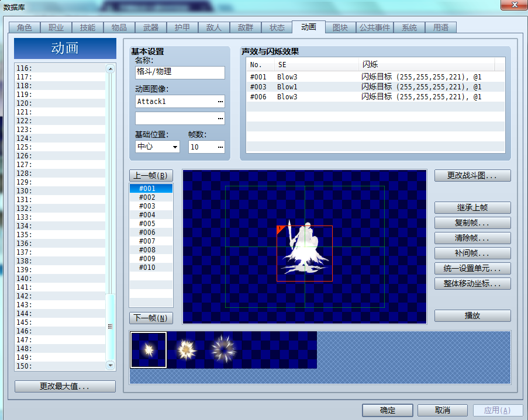Click the 复制帧... button
Screen dimensions: 528x420
click(472, 223)
